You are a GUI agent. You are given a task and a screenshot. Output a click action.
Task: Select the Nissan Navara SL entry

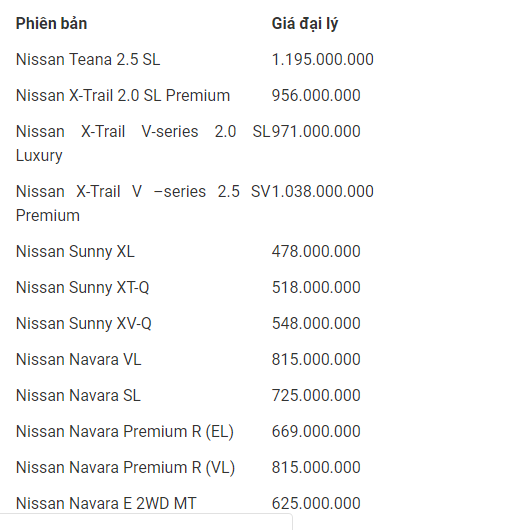(x=78, y=395)
